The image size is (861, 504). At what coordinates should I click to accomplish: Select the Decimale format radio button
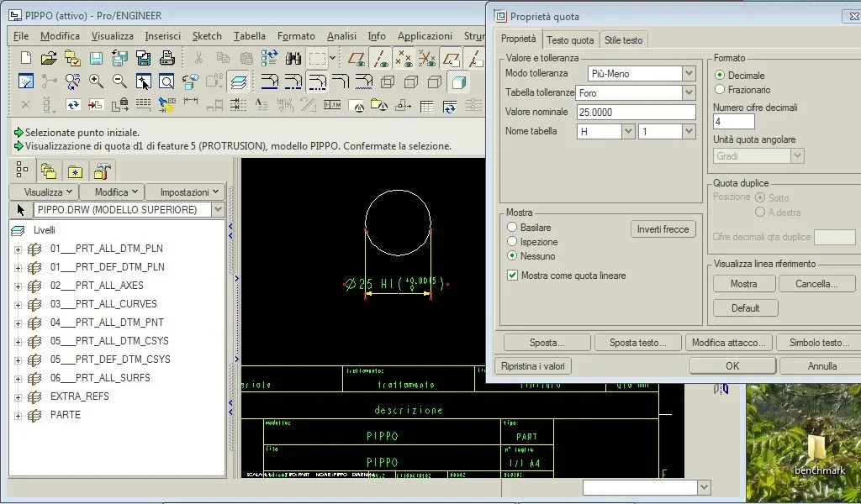coord(720,75)
